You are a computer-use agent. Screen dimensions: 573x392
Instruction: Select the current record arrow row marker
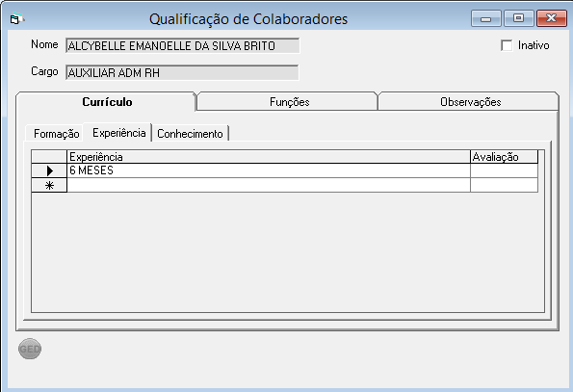[49, 170]
